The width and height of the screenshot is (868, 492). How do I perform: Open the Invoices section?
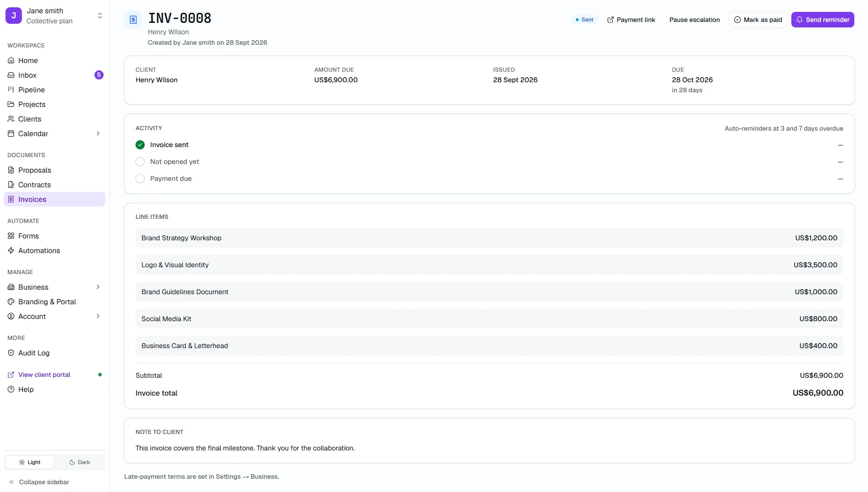54,199
